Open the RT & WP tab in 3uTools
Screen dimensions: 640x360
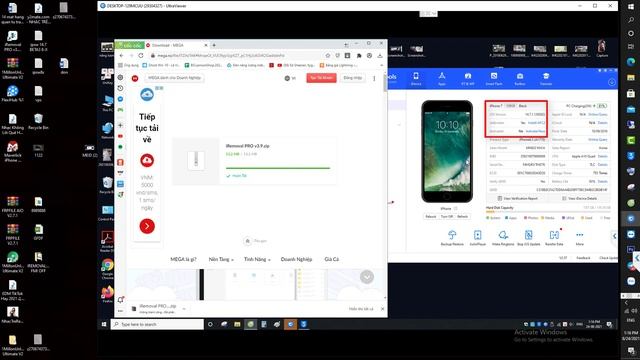468,78
